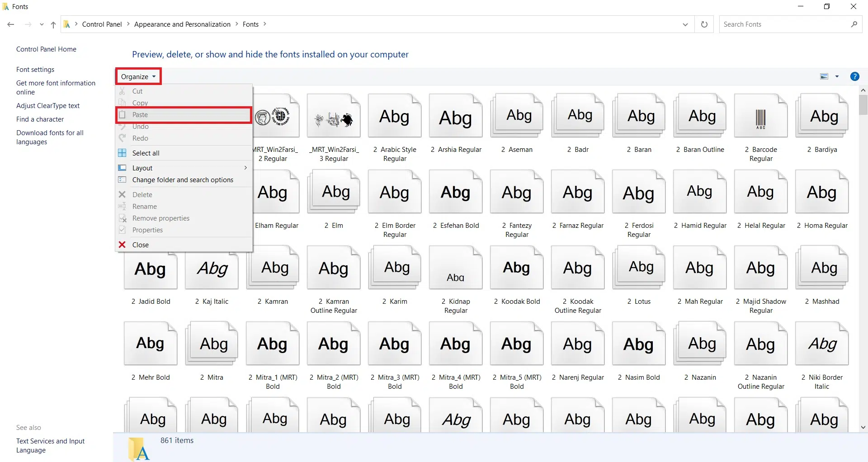Click in the Search Fonts field
Viewport: 868px width, 462px height.
tap(784, 24)
